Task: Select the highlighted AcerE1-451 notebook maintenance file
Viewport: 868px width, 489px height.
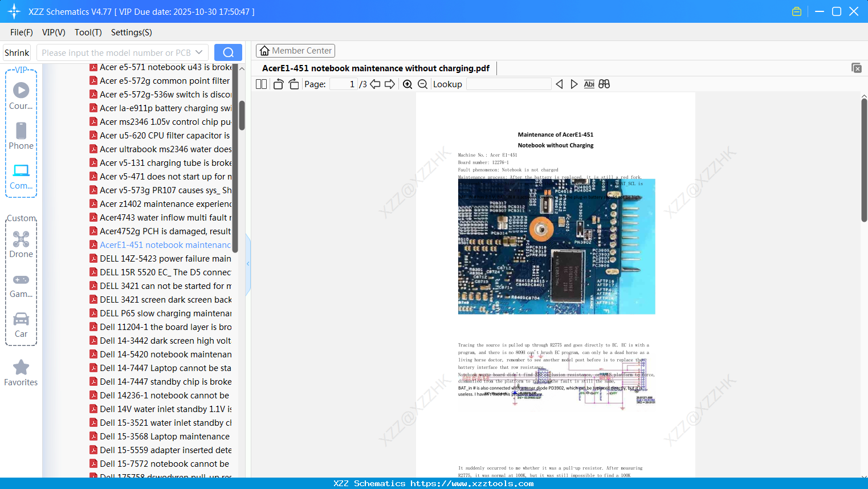Action: point(160,245)
